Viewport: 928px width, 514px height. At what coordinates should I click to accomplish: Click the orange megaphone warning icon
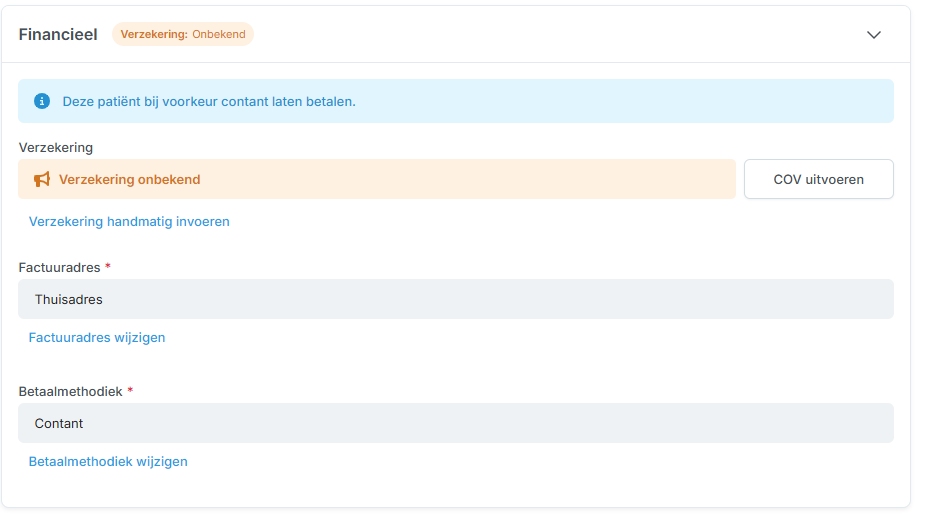pos(42,180)
